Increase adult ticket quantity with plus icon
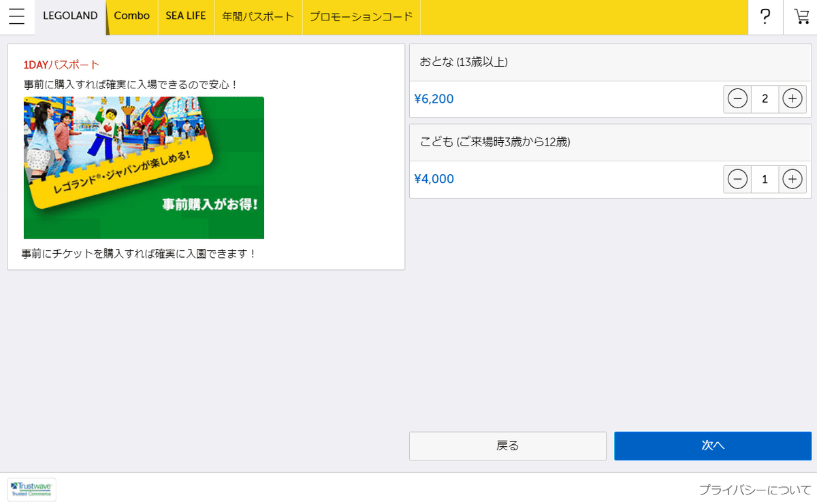817x504 pixels. (x=792, y=99)
